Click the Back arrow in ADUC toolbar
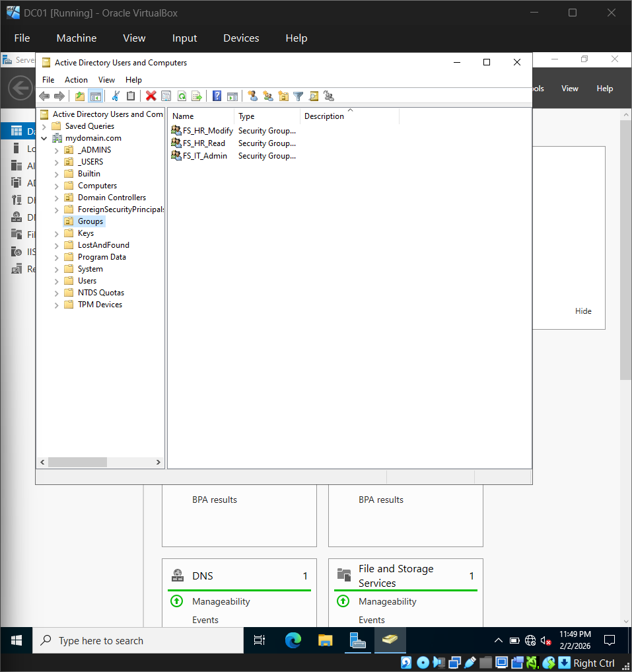Viewport: 632px width, 672px height. tap(44, 96)
